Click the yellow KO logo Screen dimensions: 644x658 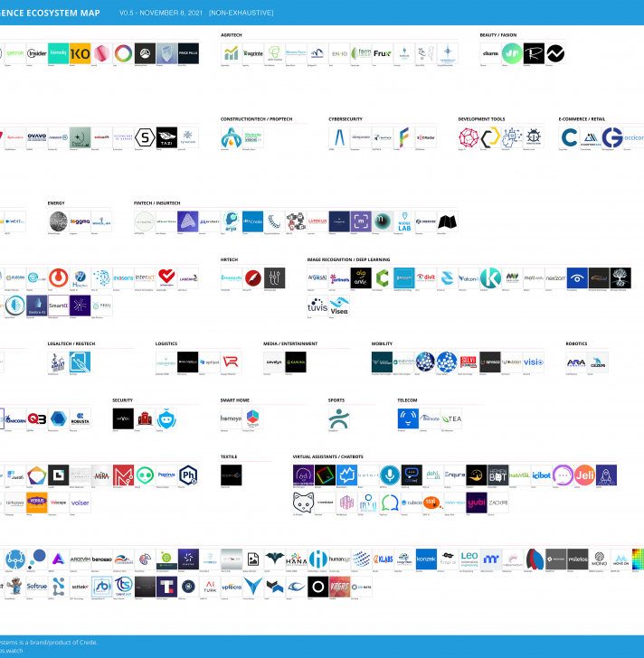click(80, 53)
